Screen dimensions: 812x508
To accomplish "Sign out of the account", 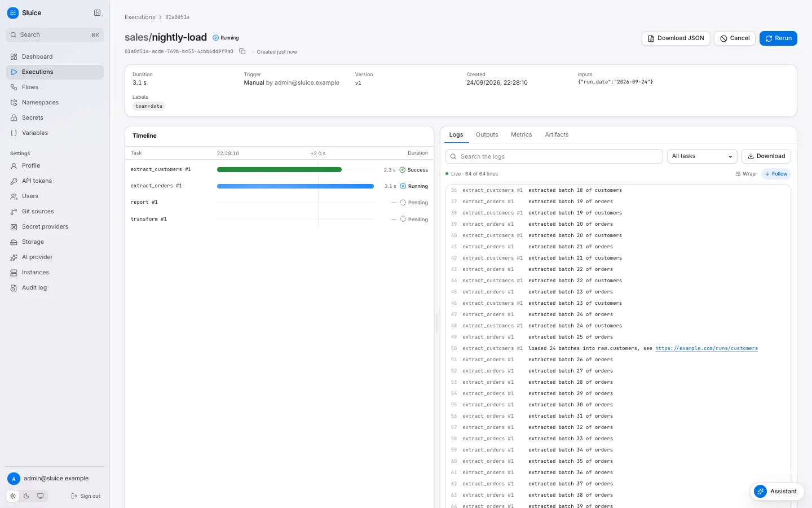I will tap(86, 496).
